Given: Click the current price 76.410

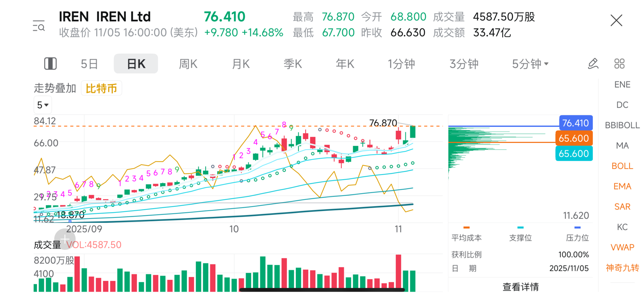Looking at the screenshot, I should pyautogui.click(x=225, y=17).
